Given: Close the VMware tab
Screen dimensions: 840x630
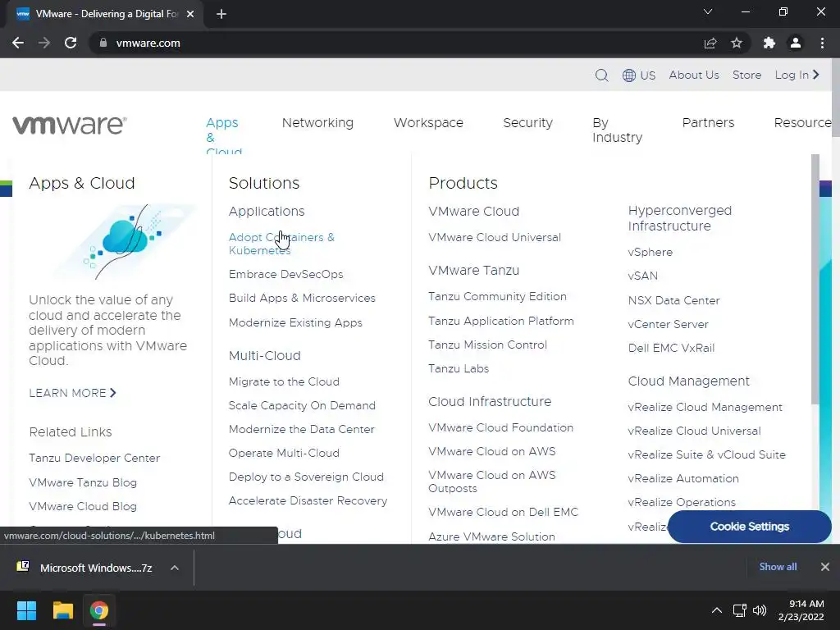Looking at the screenshot, I should [x=190, y=14].
